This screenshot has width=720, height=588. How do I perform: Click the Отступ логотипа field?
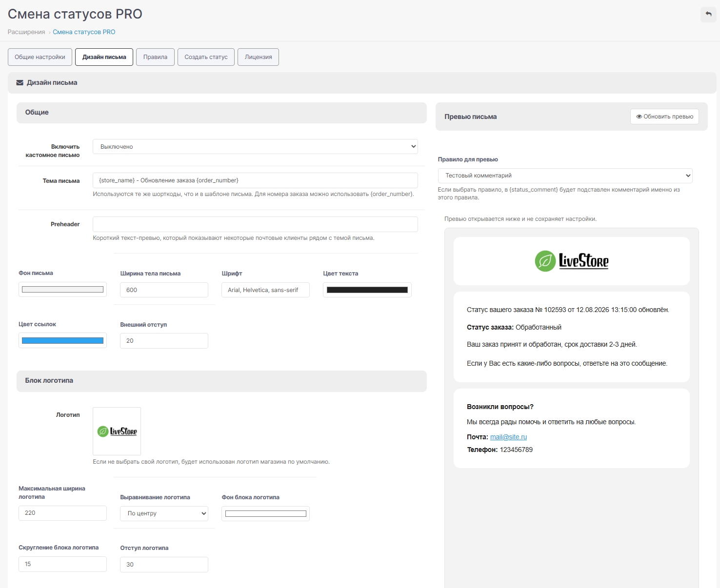coord(164,565)
